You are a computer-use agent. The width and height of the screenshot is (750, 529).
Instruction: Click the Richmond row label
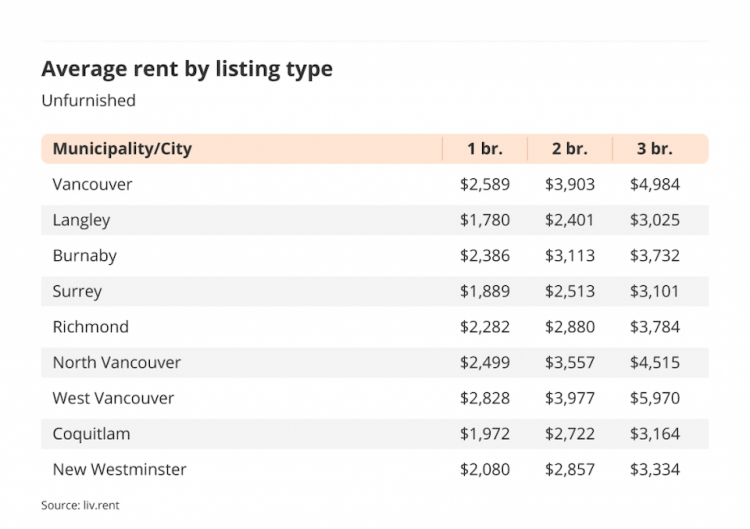91,327
